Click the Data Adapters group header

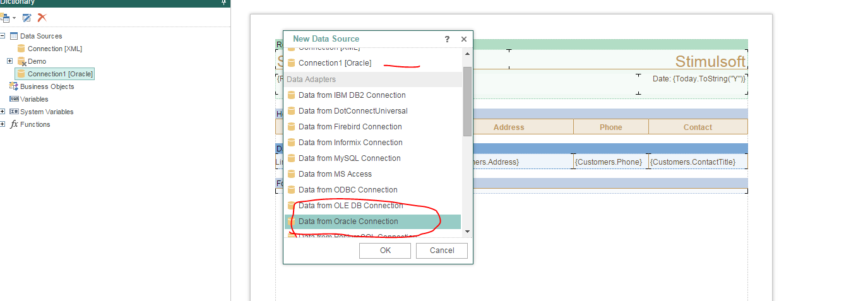374,80
